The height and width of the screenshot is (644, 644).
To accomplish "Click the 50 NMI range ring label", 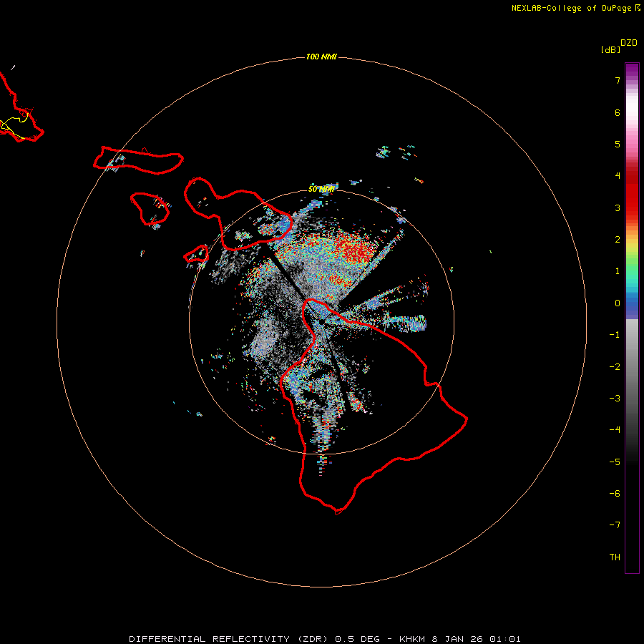I will pyautogui.click(x=321, y=189).
